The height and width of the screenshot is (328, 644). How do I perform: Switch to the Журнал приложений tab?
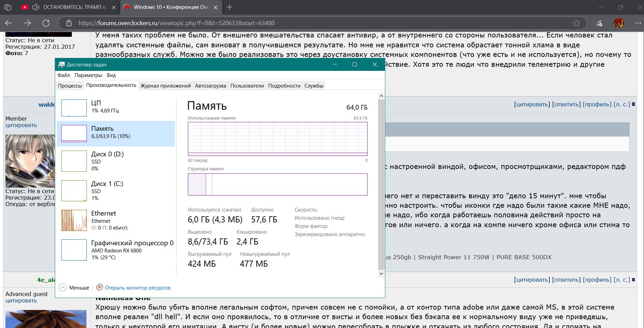click(166, 86)
